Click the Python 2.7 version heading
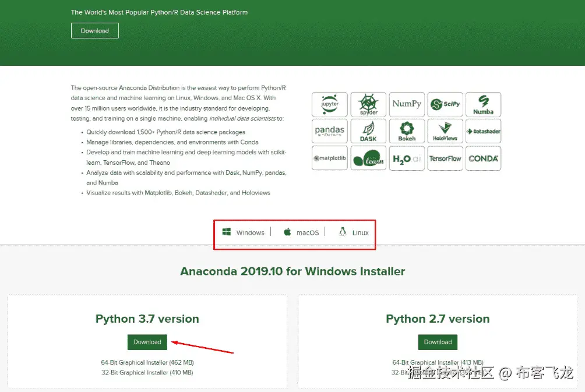Viewport: 585px width, 392px height. tap(438, 319)
